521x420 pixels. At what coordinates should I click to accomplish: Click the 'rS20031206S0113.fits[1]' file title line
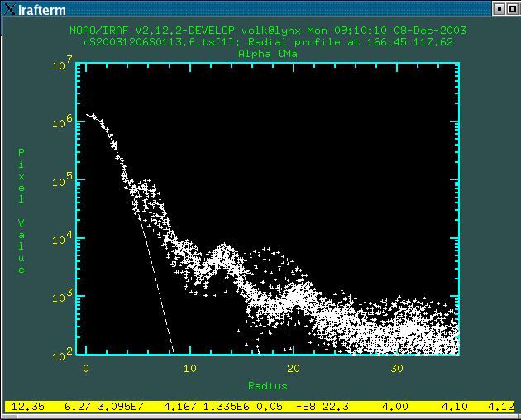[x=267, y=42]
